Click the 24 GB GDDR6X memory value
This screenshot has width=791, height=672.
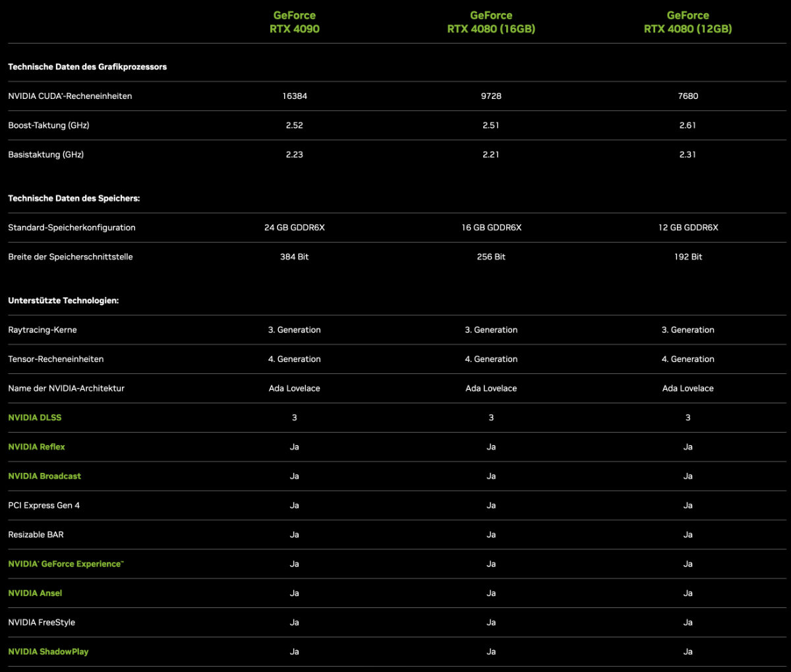coord(295,228)
